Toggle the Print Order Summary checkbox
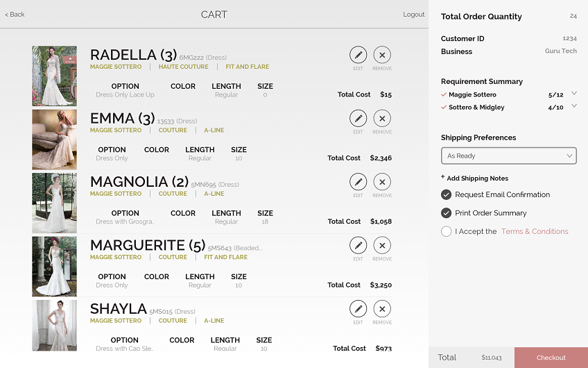The height and width of the screenshot is (368, 588). (x=447, y=213)
